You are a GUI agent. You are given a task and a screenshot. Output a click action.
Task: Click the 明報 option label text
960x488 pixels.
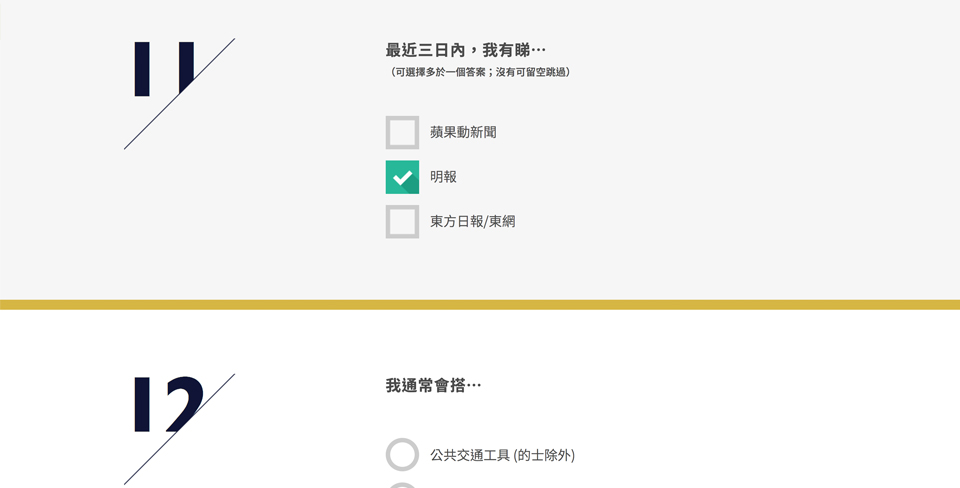point(443,177)
